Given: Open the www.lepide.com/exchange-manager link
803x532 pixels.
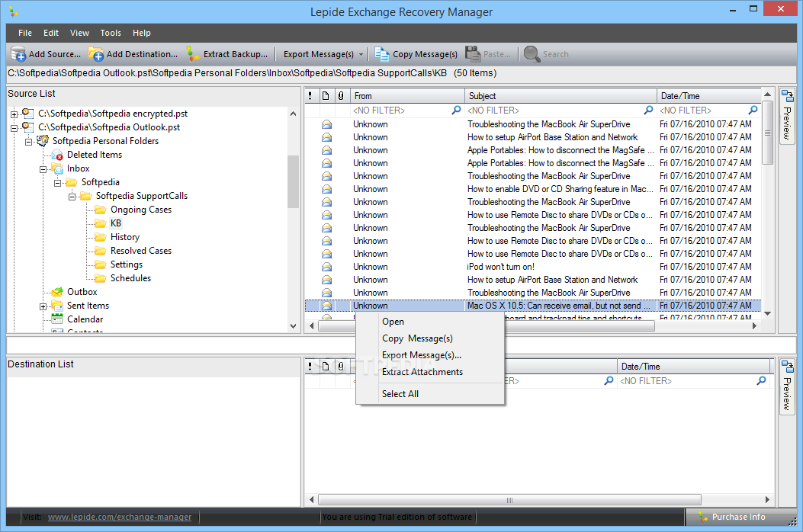Looking at the screenshot, I should point(119,518).
